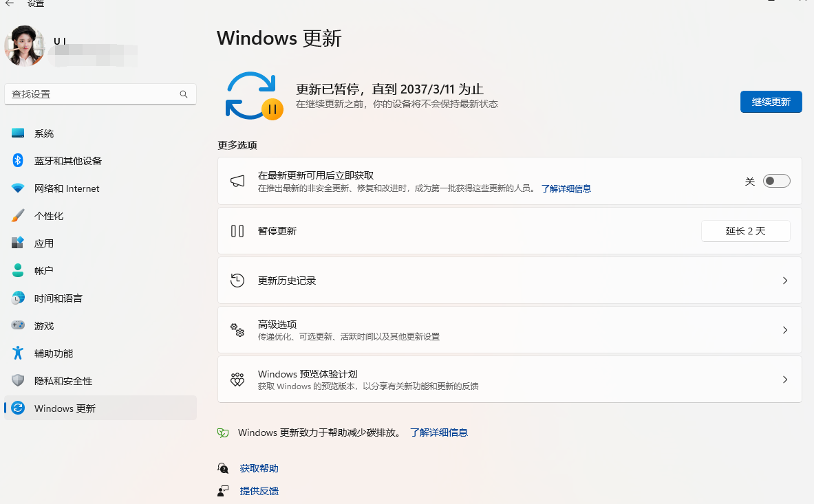Click the Windows 更新 page title
Image resolution: width=814 pixels, height=504 pixels.
pos(279,39)
